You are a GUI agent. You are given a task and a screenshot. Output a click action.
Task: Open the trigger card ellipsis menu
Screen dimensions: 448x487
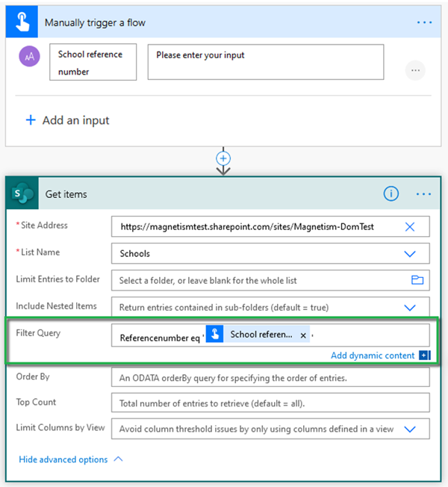424,22
